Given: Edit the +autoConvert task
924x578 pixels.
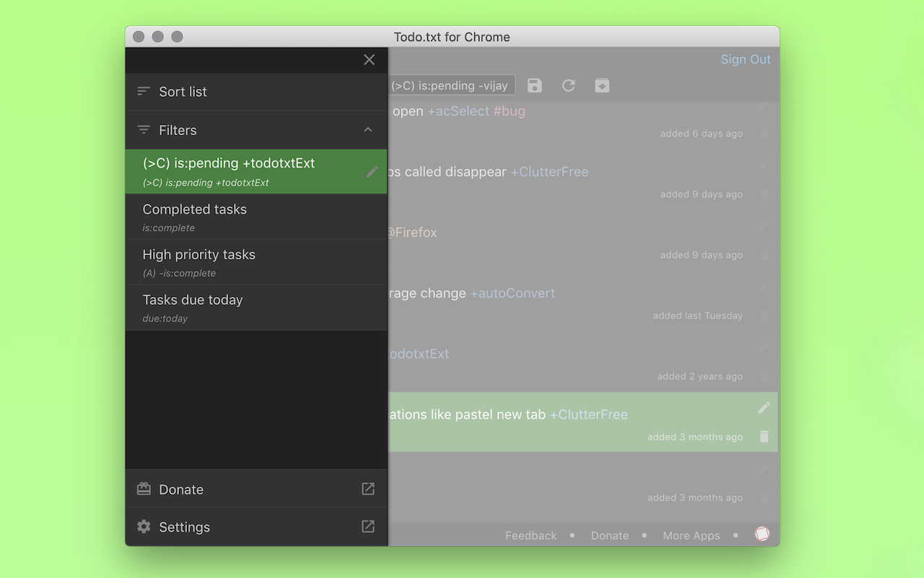Looking at the screenshot, I should pyautogui.click(x=764, y=286).
